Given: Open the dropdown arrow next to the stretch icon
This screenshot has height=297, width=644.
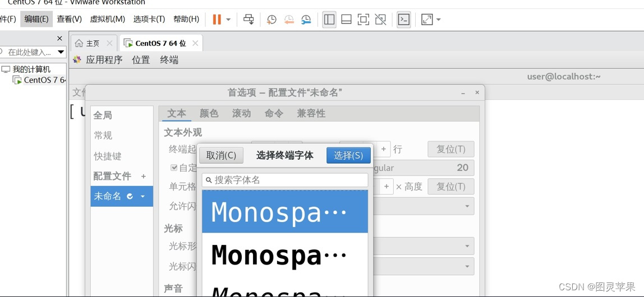Looking at the screenshot, I should coord(439,19).
